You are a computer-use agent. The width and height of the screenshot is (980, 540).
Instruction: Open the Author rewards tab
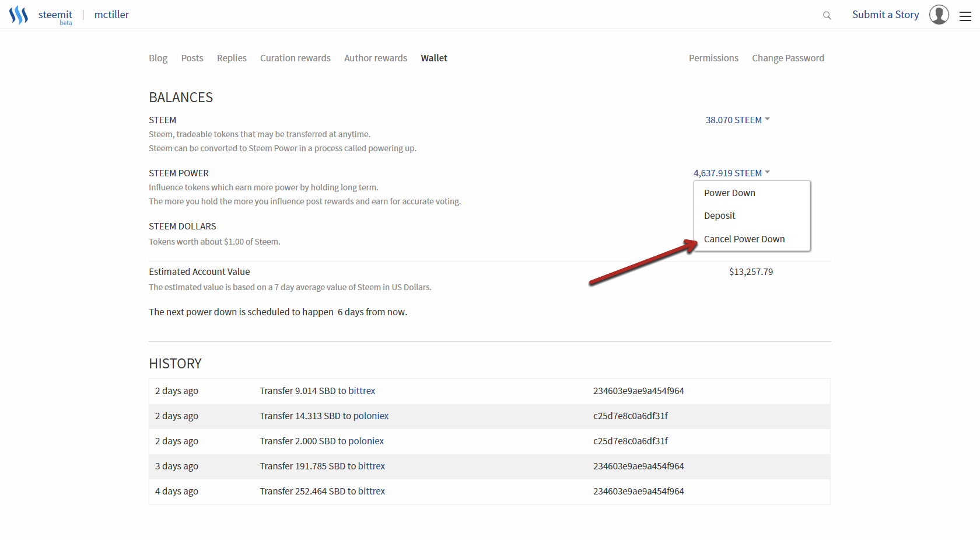coord(376,58)
